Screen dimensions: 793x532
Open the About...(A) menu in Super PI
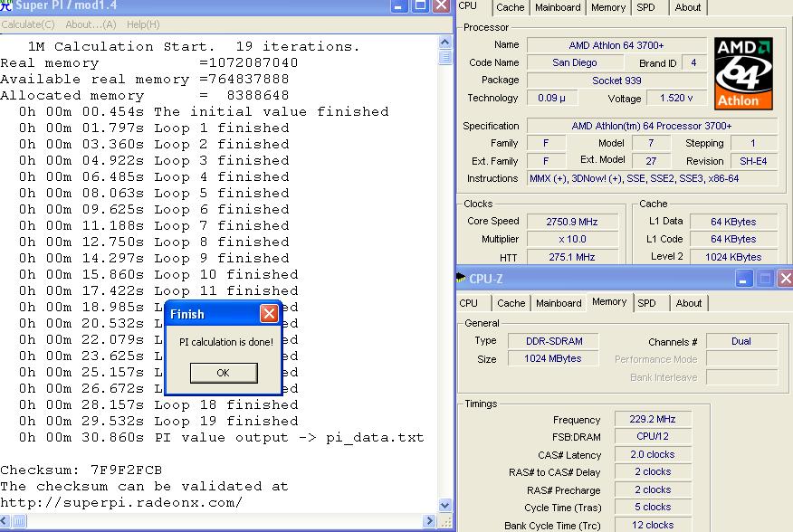(91, 24)
